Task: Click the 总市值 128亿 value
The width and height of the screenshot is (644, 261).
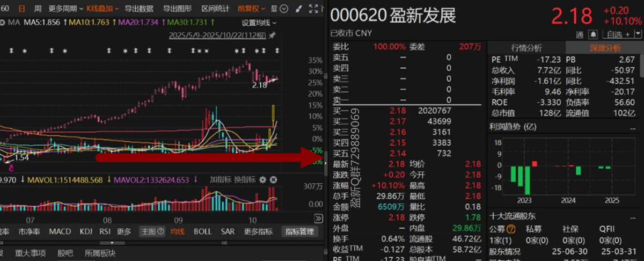Action: (x=550, y=113)
